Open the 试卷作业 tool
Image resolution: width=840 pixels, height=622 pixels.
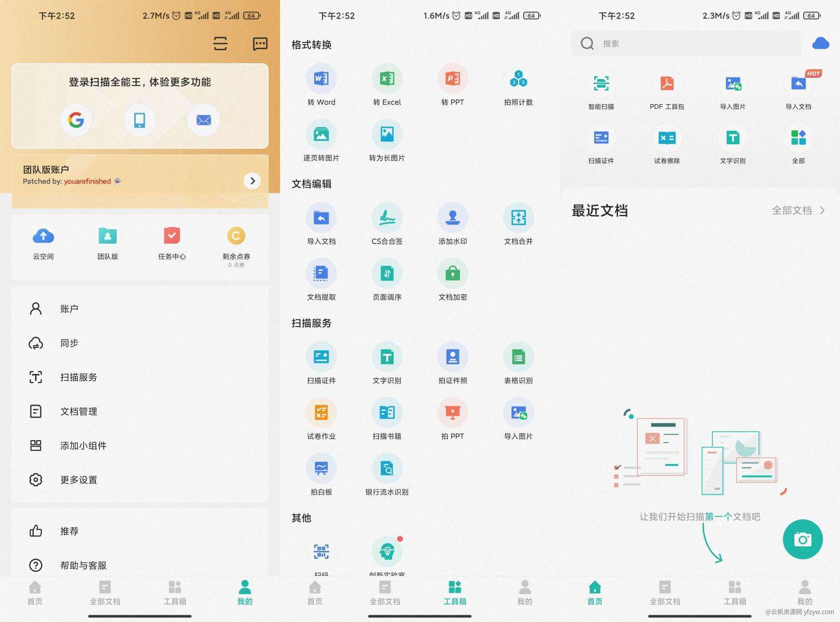(x=321, y=419)
